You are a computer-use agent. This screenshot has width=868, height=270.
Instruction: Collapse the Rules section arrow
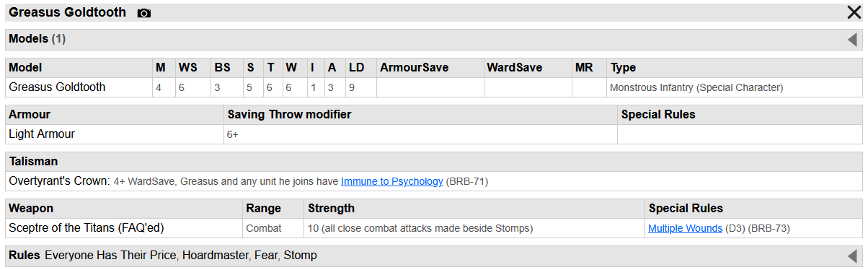(852, 256)
